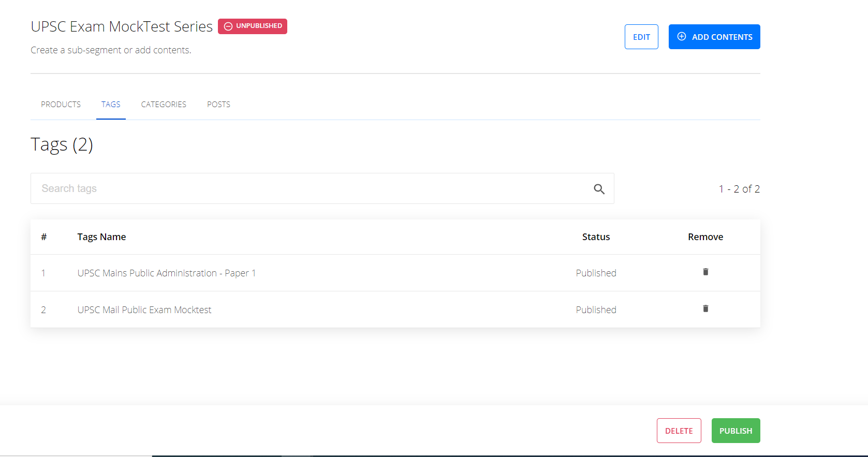Open tag UPSC Mains Public Administration - Paper 1
Screen dimensions: 868x457
[x=167, y=273]
